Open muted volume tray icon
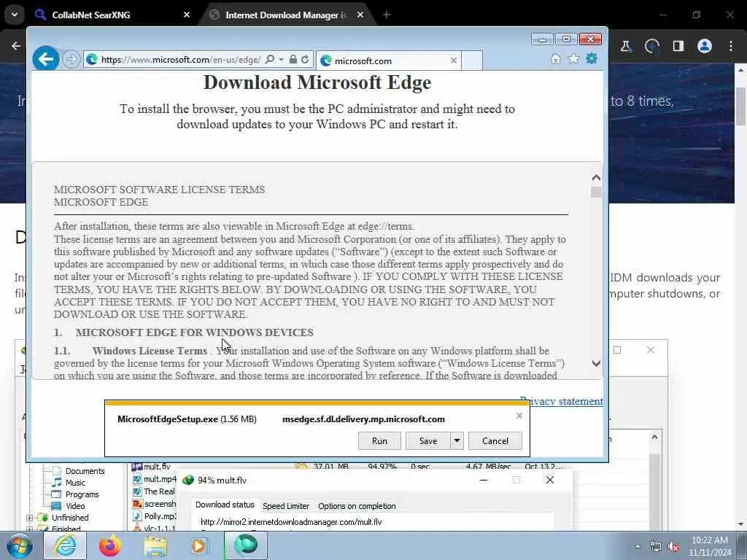The width and height of the screenshot is (747, 560). [x=673, y=547]
